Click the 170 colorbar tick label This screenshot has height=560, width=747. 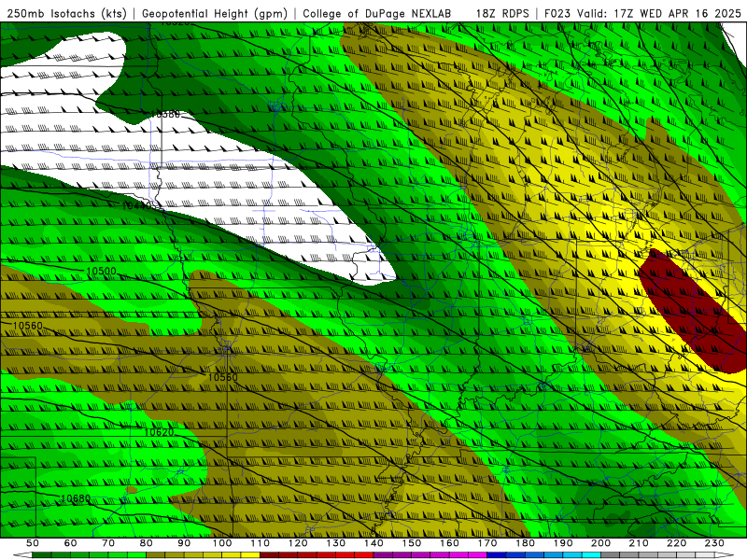(x=487, y=543)
